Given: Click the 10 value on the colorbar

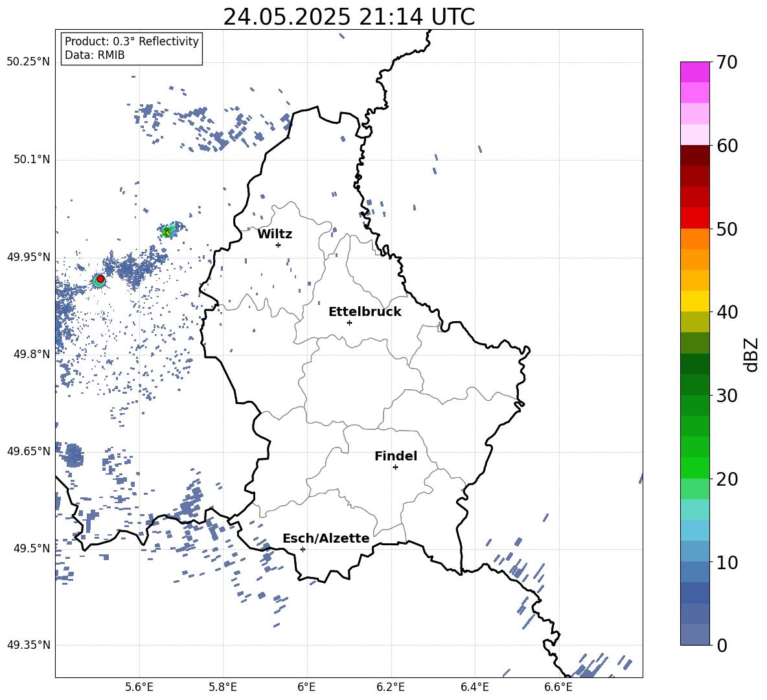Looking at the screenshot, I should [727, 563].
